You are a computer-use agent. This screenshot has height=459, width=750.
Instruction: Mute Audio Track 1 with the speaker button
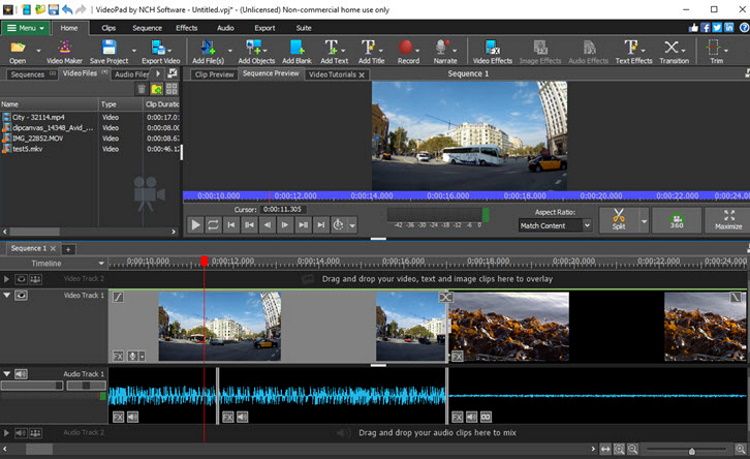[x=21, y=374]
